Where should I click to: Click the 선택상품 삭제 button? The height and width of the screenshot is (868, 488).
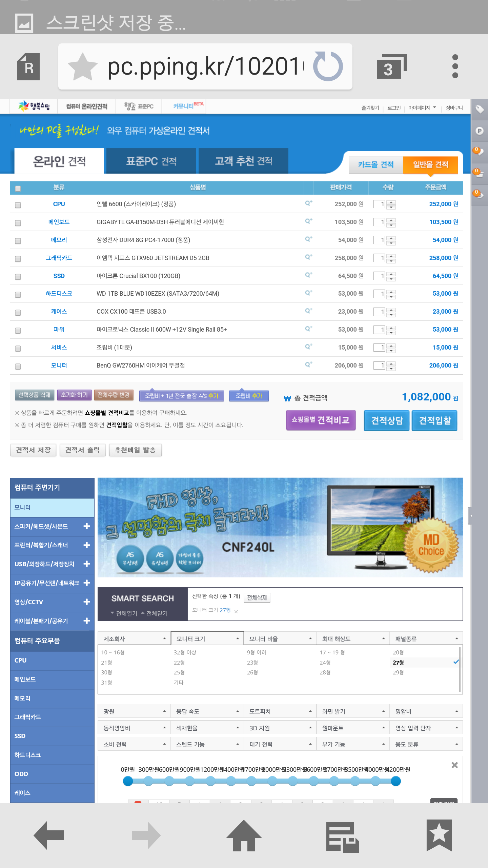pyautogui.click(x=34, y=395)
